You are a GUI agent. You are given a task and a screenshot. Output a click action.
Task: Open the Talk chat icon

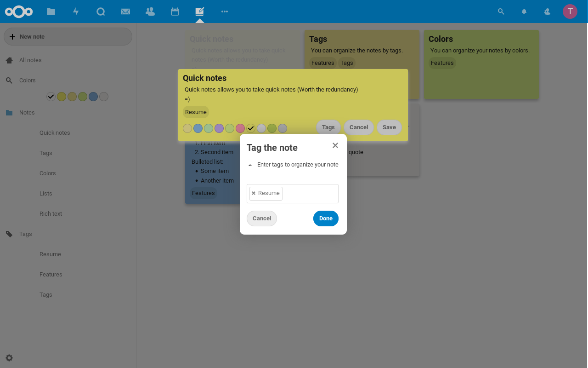pos(101,11)
